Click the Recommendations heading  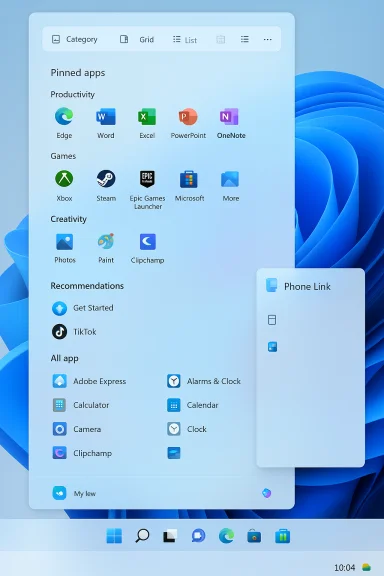pyautogui.click(x=87, y=286)
